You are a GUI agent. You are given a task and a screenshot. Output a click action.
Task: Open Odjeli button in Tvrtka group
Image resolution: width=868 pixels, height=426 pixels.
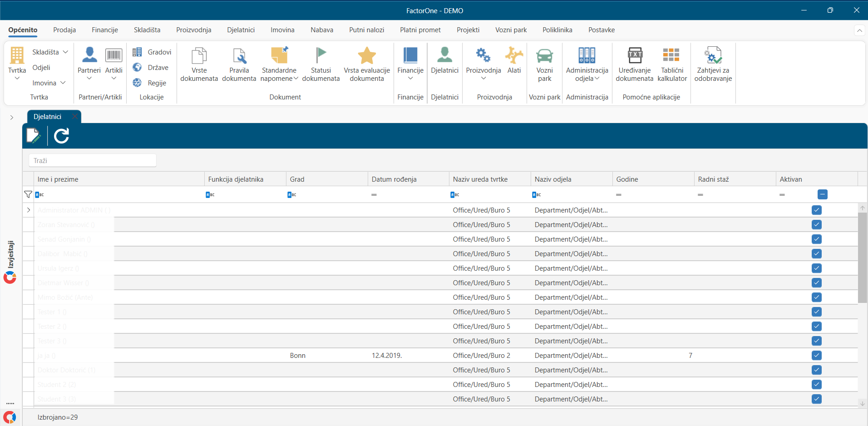click(41, 68)
